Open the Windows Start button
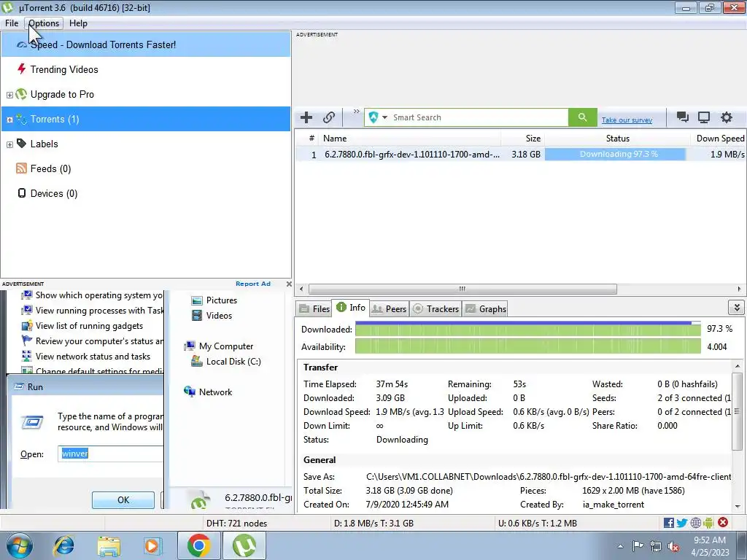The height and width of the screenshot is (560, 747). click(x=19, y=545)
